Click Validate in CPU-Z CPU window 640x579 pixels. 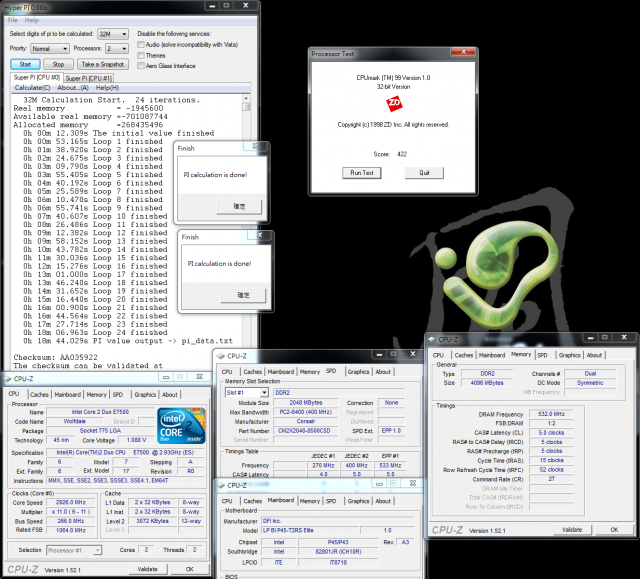click(147, 569)
